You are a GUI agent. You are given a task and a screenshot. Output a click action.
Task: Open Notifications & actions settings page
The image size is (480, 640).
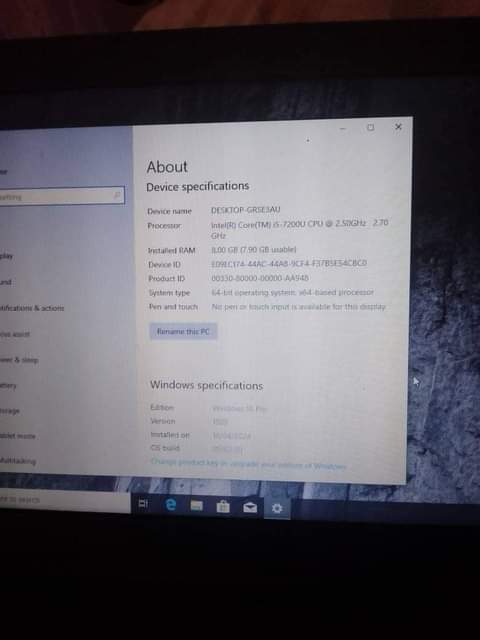pos(32,308)
